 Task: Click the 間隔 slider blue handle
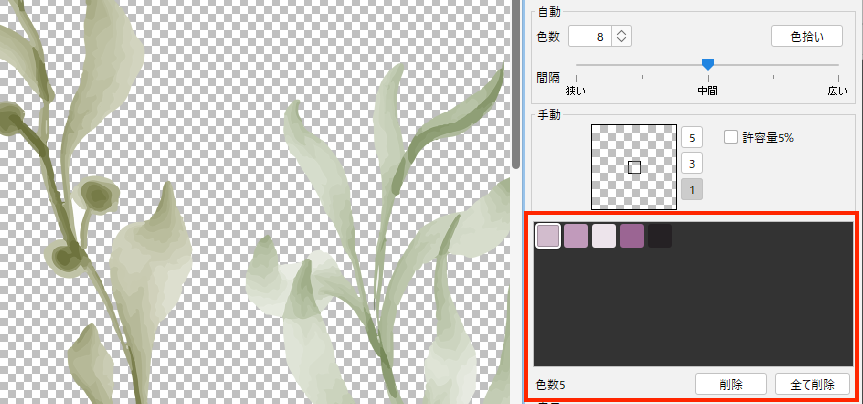(708, 65)
